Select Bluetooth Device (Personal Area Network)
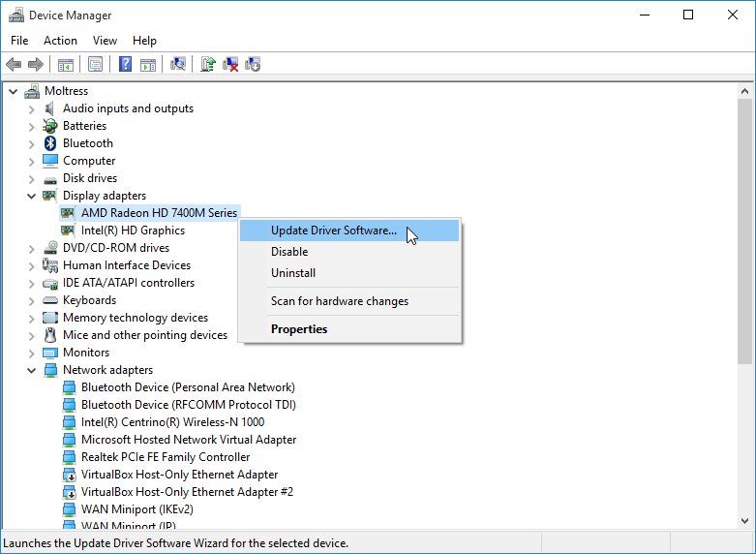Image resolution: width=756 pixels, height=554 pixels. 188,387
